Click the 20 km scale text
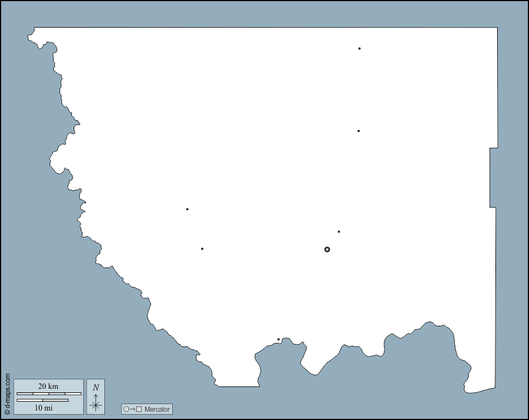The width and height of the screenshot is (529, 420). click(48, 386)
